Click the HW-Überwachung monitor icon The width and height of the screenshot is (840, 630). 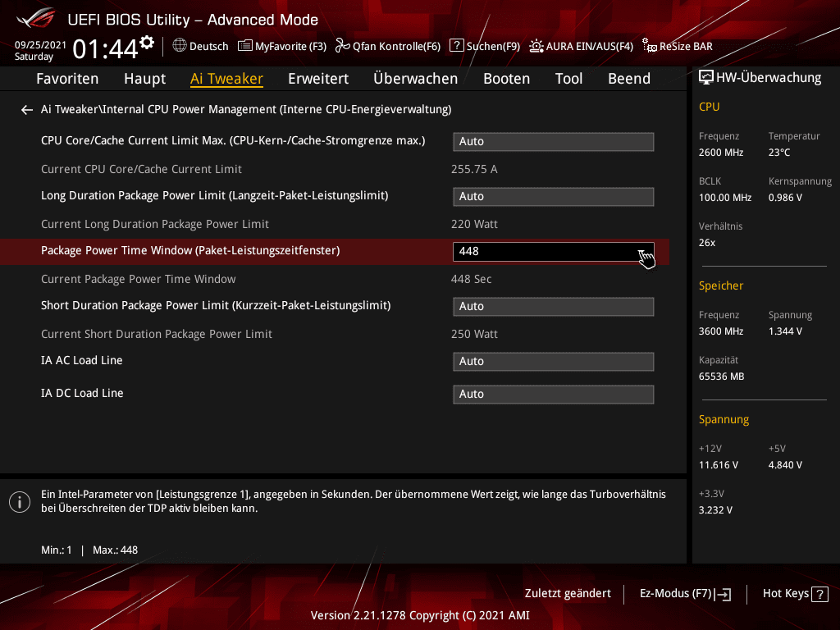(x=706, y=78)
